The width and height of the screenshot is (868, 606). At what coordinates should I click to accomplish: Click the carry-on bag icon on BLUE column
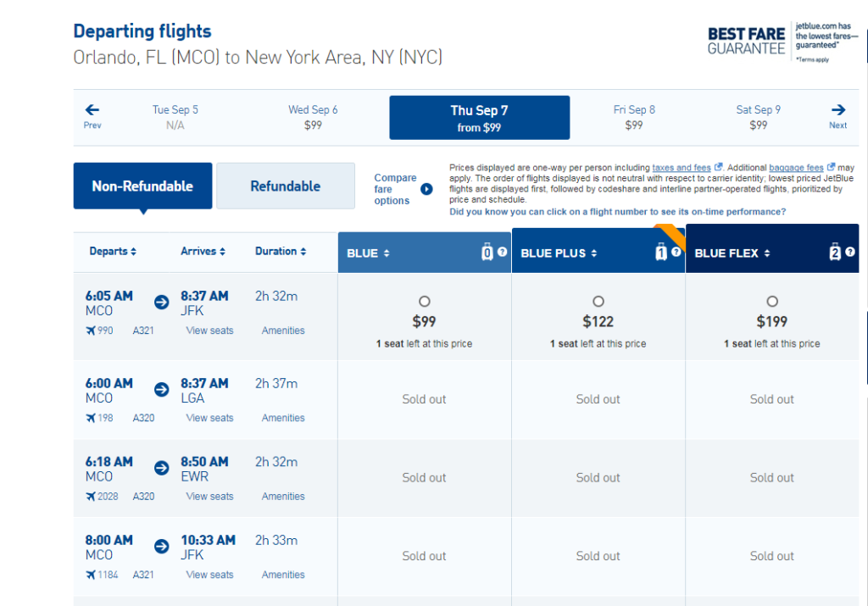click(487, 252)
